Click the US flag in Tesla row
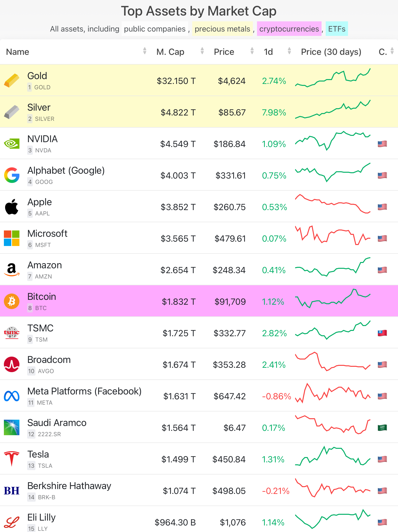This screenshot has width=398, height=532. [382, 459]
